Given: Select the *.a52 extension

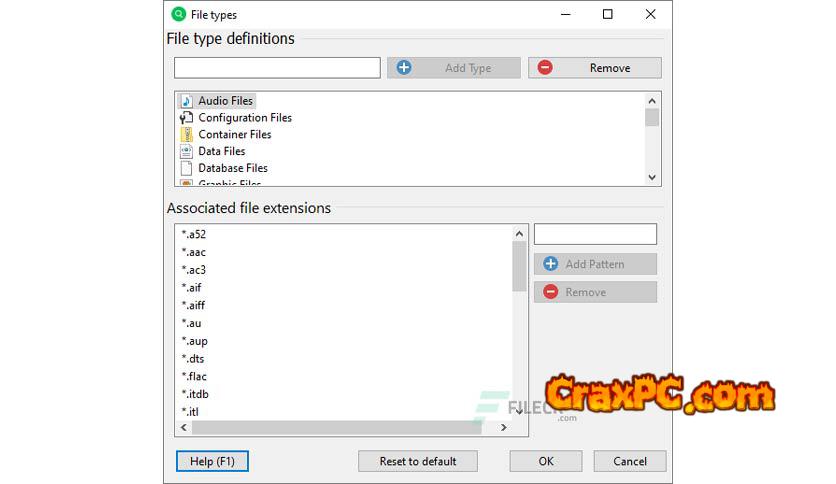Looking at the screenshot, I should coord(194,235).
